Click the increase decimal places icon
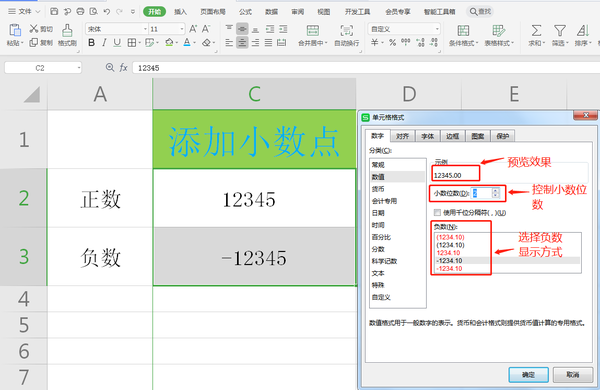This screenshot has height=390, width=600. click(x=420, y=42)
